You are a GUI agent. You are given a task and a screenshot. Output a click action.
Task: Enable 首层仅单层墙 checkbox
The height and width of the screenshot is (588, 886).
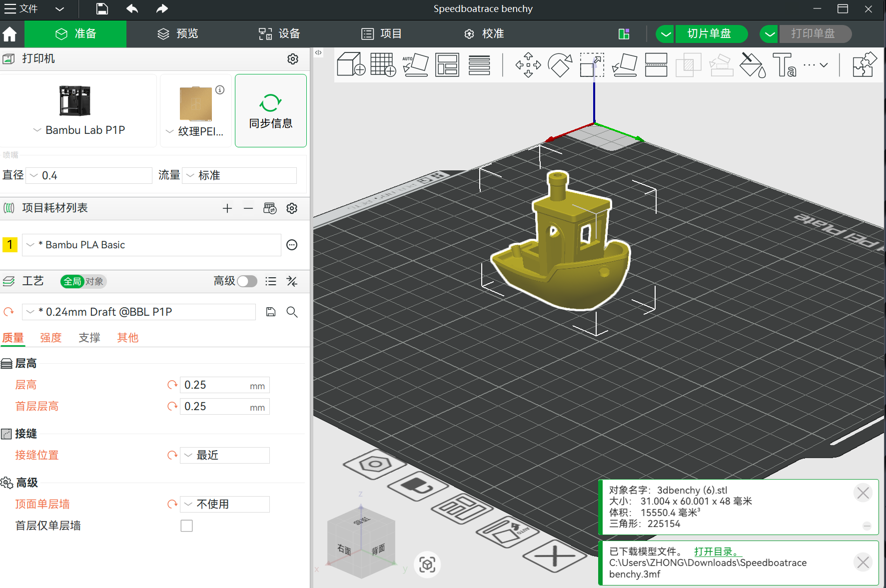click(x=186, y=526)
